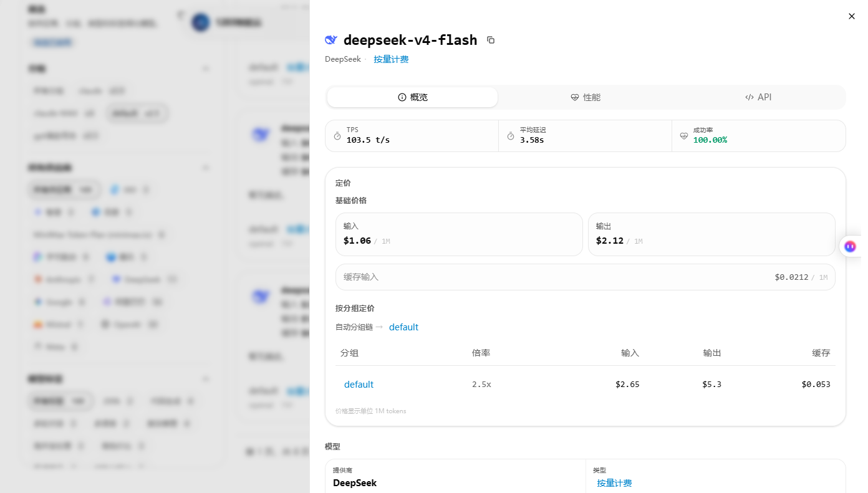
Task: Open the default group in the table row
Action: (359, 385)
